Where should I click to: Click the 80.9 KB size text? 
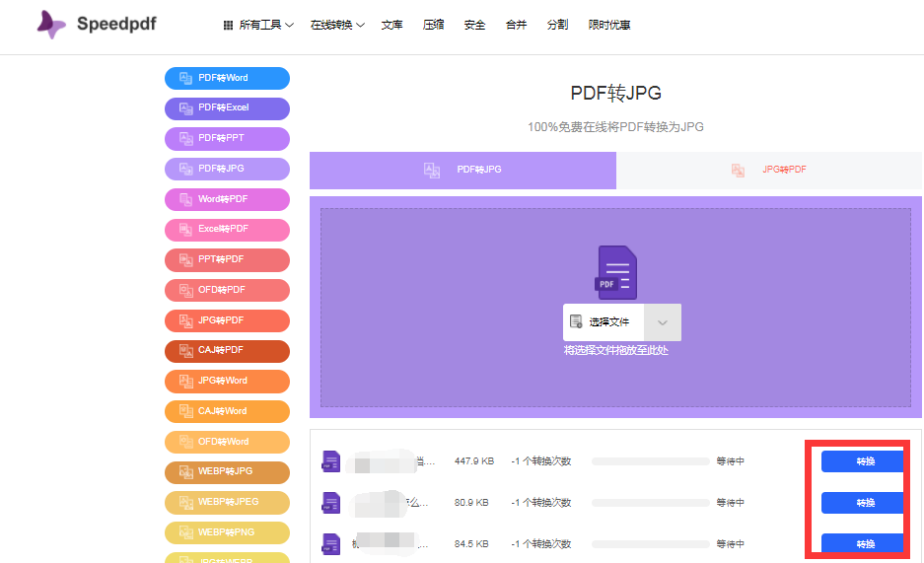(471, 502)
